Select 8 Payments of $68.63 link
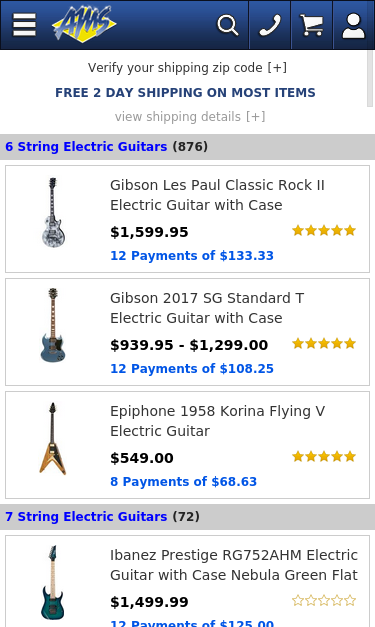Image resolution: width=375 pixels, height=627 pixels. click(x=184, y=481)
